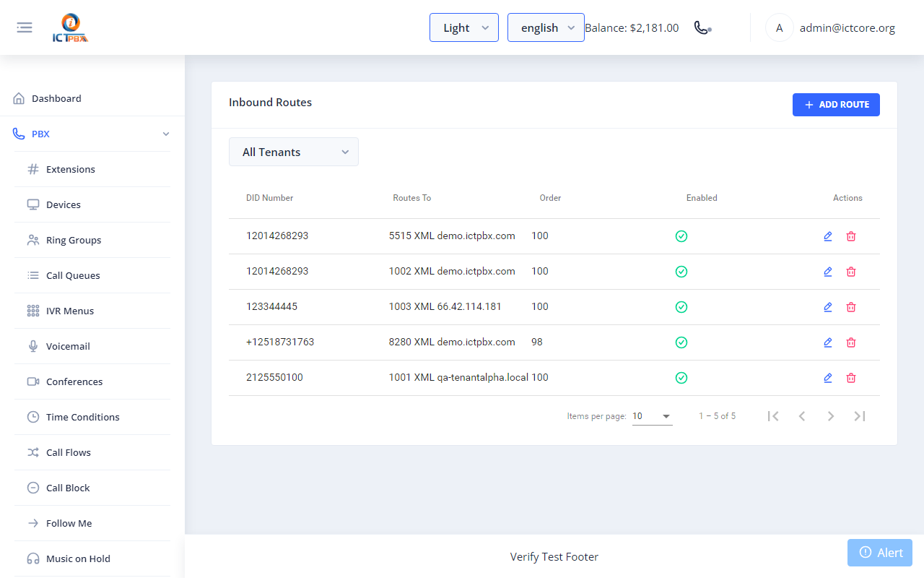Click the Actions column header
The image size is (924, 578).
click(x=847, y=198)
